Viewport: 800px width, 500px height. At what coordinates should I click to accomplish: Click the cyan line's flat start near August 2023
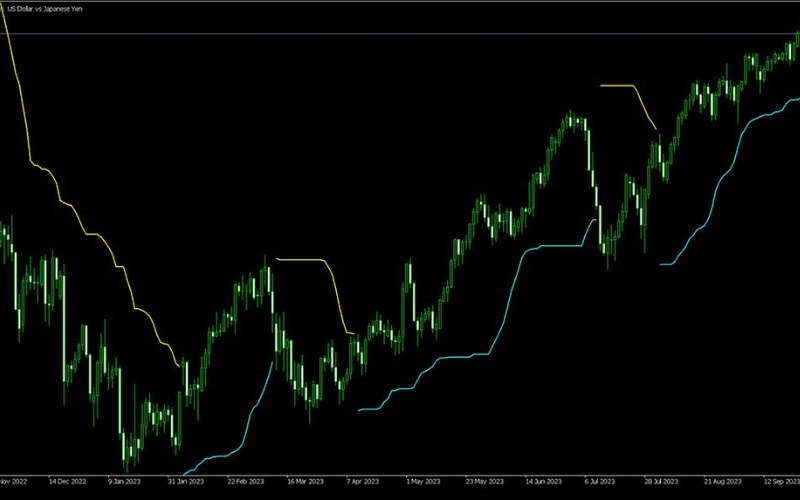point(668,264)
